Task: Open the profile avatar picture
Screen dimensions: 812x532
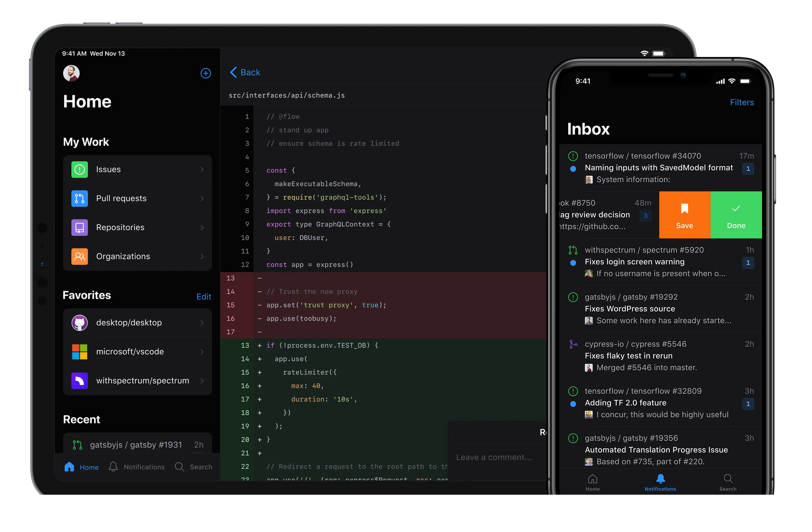Action: [71, 73]
